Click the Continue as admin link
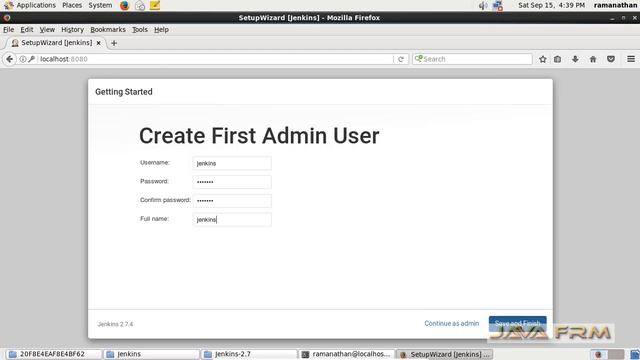Screen dimensions: 640x360 (451, 323)
